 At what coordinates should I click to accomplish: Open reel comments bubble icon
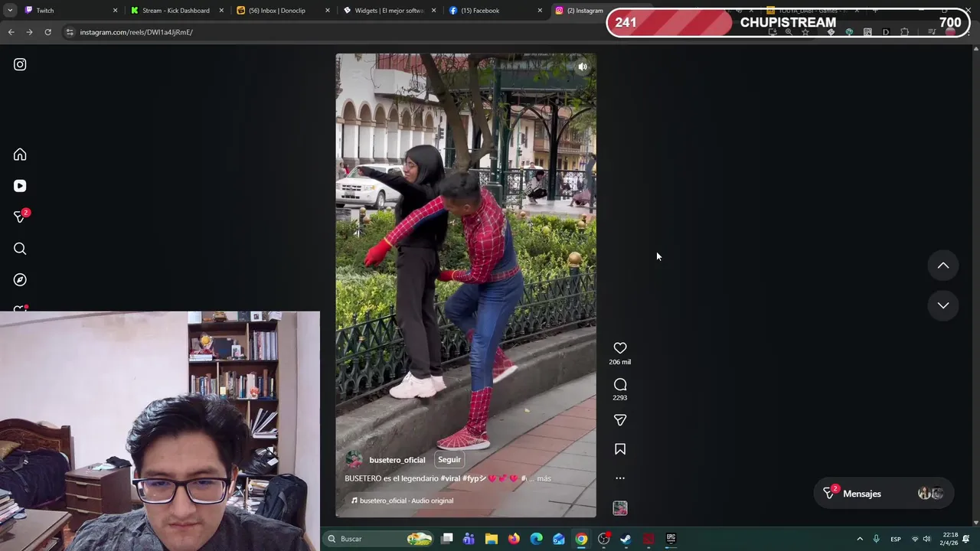pyautogui.click(x=620, y=384)
